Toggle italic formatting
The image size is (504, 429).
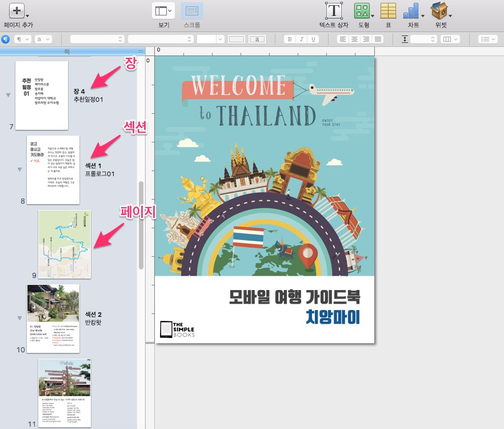[301, 39]
